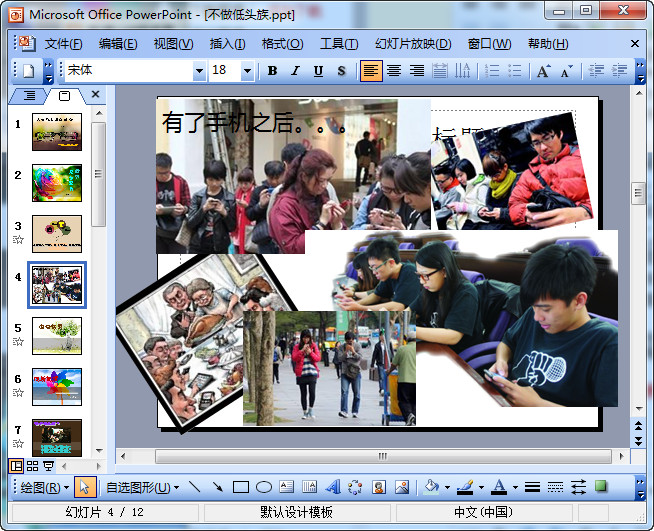Expand Formatting toolbar options at right
654x531 pixels.
[640, 71]
